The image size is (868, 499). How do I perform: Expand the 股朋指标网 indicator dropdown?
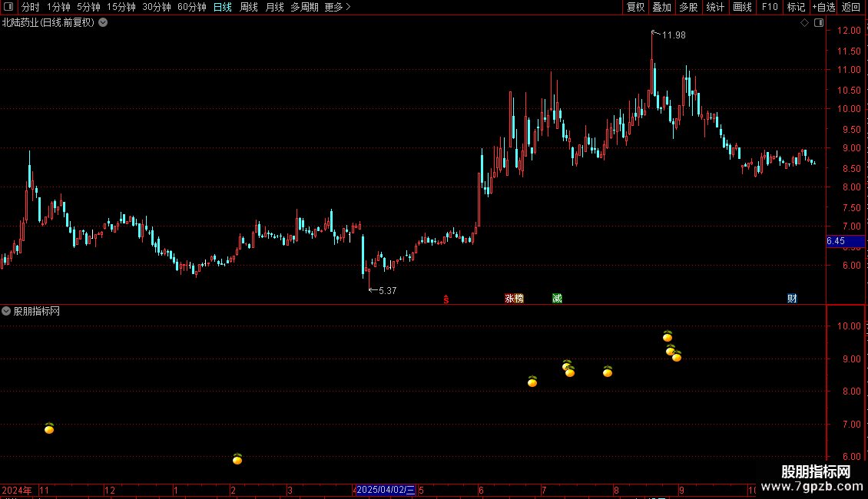click(6, 312)
